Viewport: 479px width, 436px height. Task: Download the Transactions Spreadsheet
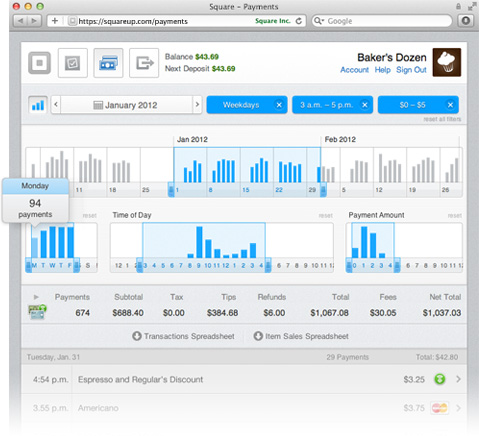point(183,336)
